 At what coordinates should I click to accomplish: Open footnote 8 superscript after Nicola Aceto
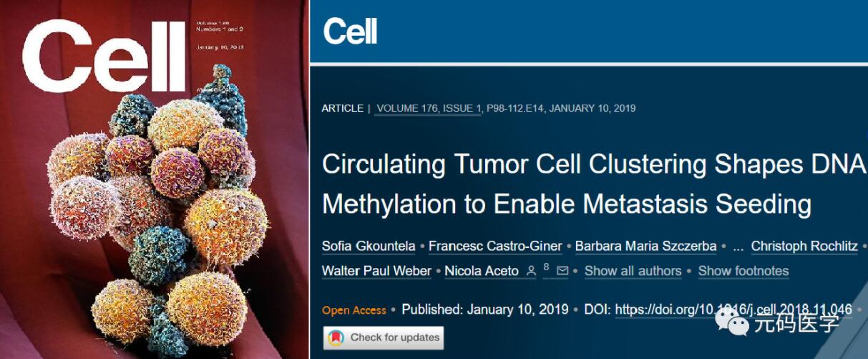click(x=546, y=267)
